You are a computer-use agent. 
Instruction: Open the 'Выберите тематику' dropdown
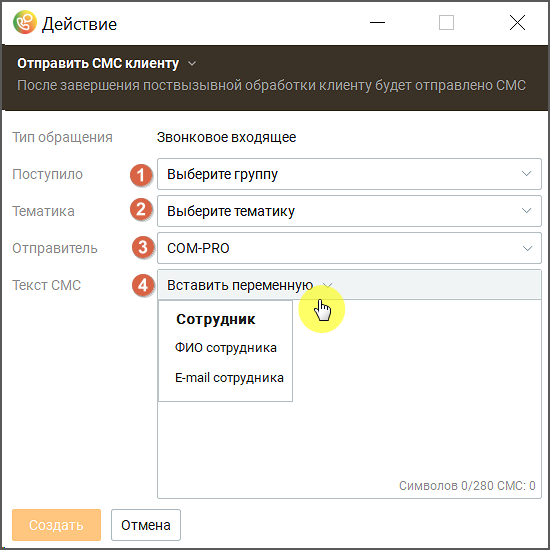(x=349, y=211)
